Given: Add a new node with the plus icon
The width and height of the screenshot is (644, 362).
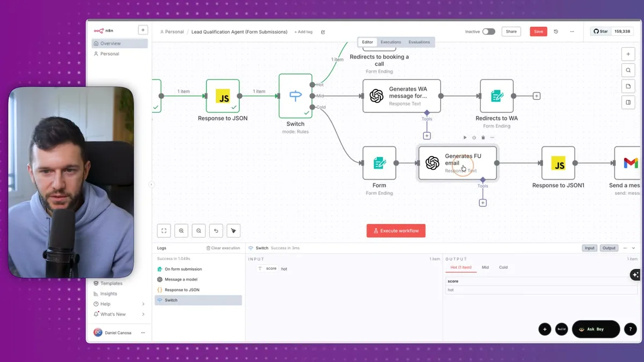Looking at the screenshot, I should click(x=628, y=54).
